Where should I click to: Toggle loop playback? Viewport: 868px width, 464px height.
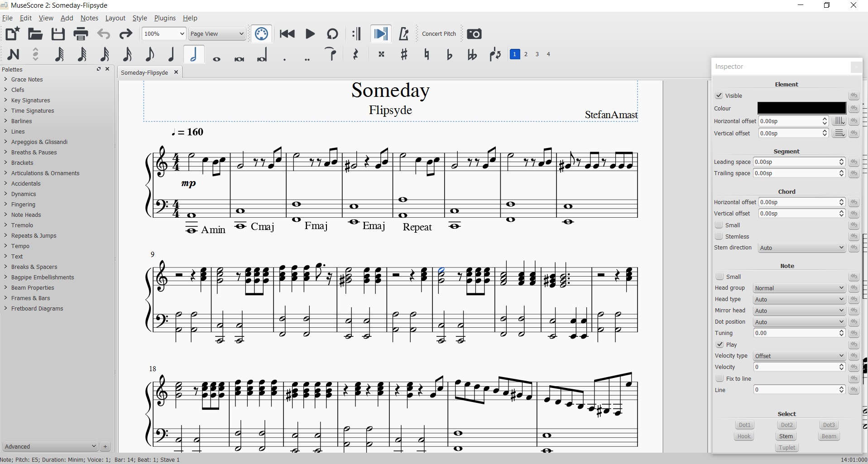[x=333, y=34]
